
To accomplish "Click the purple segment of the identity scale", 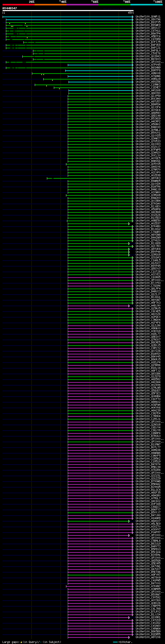I will tap(82, 5).
